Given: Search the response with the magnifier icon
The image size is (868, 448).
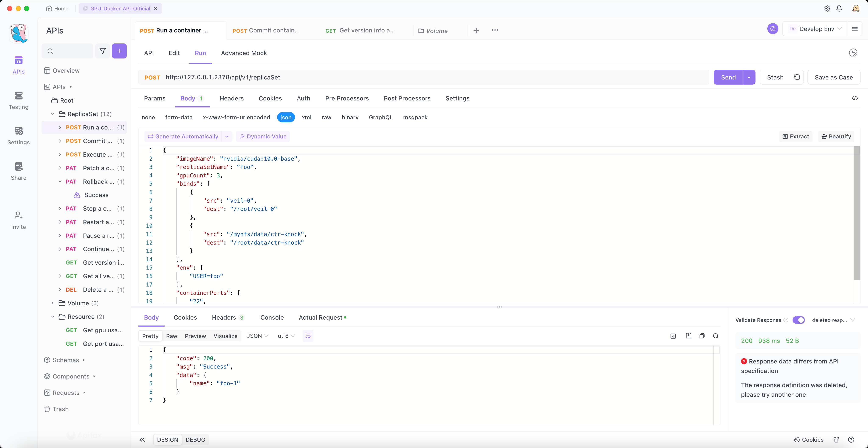Looking at the screenshot, I should [716, 336].
